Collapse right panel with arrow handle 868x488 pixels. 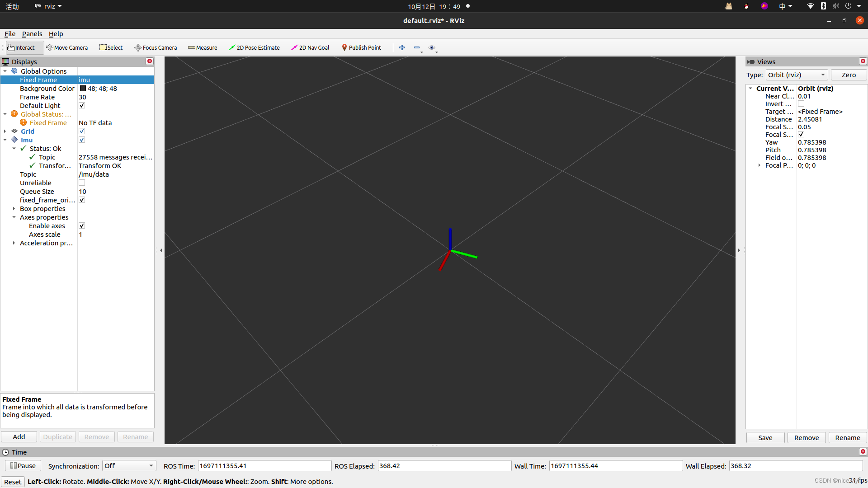point(739,250)
